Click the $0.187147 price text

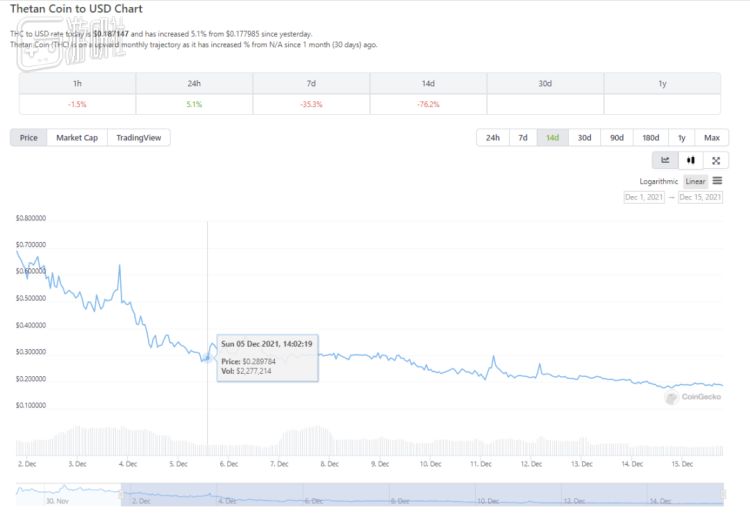[110, 34]
